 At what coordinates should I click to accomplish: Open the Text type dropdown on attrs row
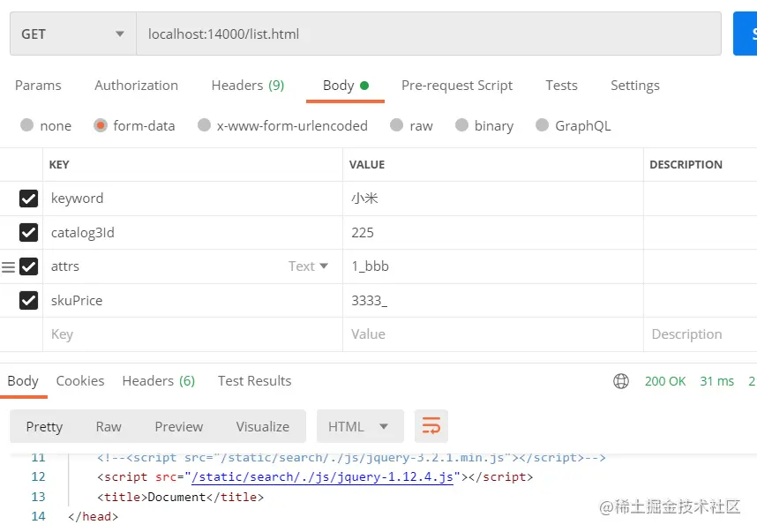pos(309,266)
